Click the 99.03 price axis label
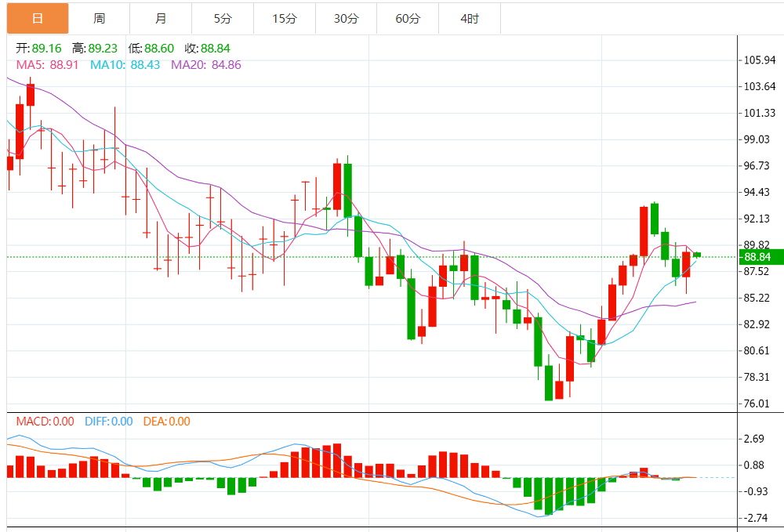This screenshot has width=784, height=532. point(757,139)
